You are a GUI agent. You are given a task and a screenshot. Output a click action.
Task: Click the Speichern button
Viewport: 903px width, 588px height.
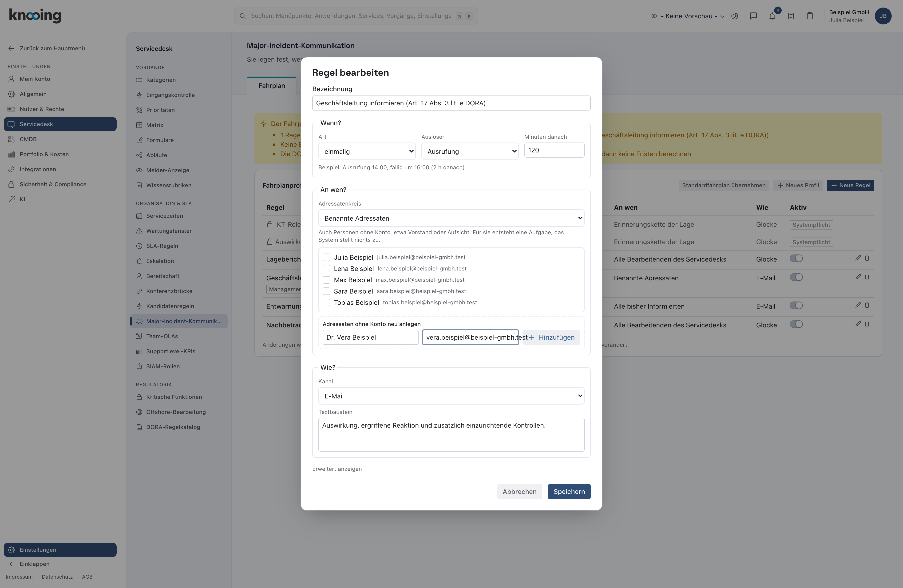[569, 492]
